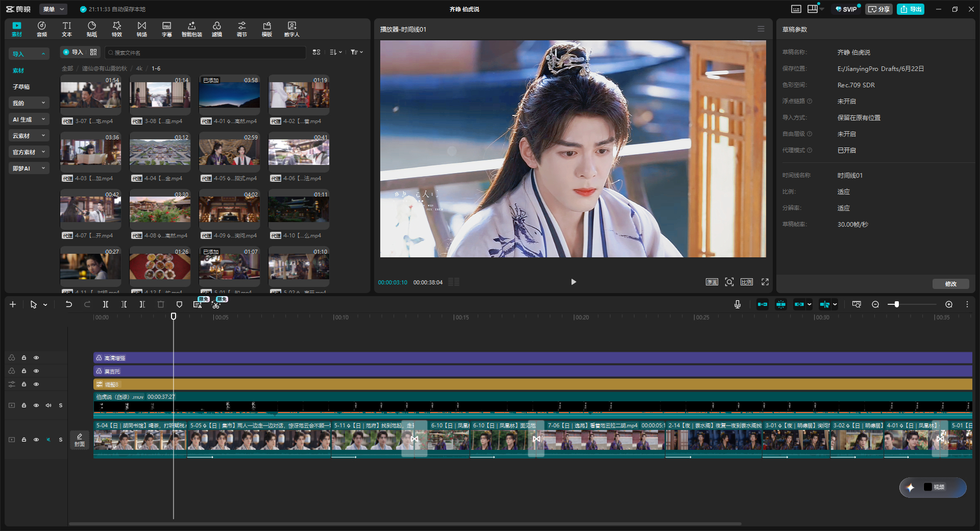This screenshot has width=980, height=531.
Task: Hide the main video track with 封面
Action: pyautogui.click(x=36, y=440)
